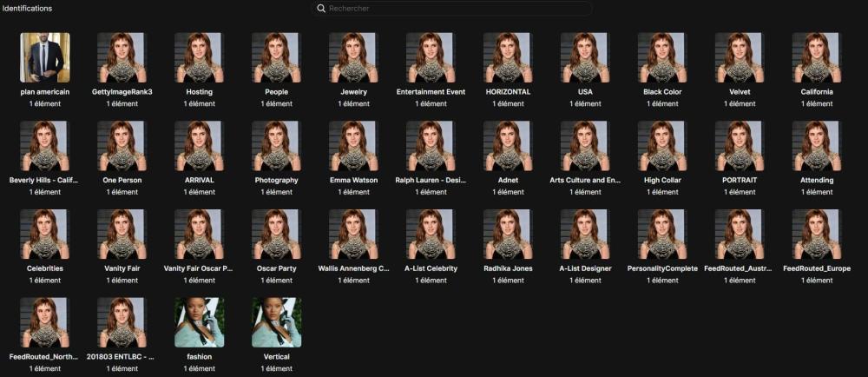Open the 'fashion' tag thumbnail
The height and width of the screenshot is (377, 868).
[x=199, y=322]
